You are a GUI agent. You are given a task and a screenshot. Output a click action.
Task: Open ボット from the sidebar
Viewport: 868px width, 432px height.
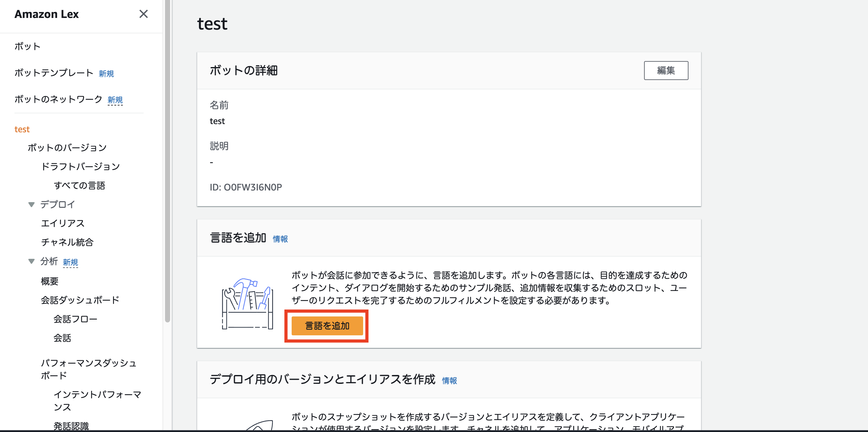tap(27, 47)
